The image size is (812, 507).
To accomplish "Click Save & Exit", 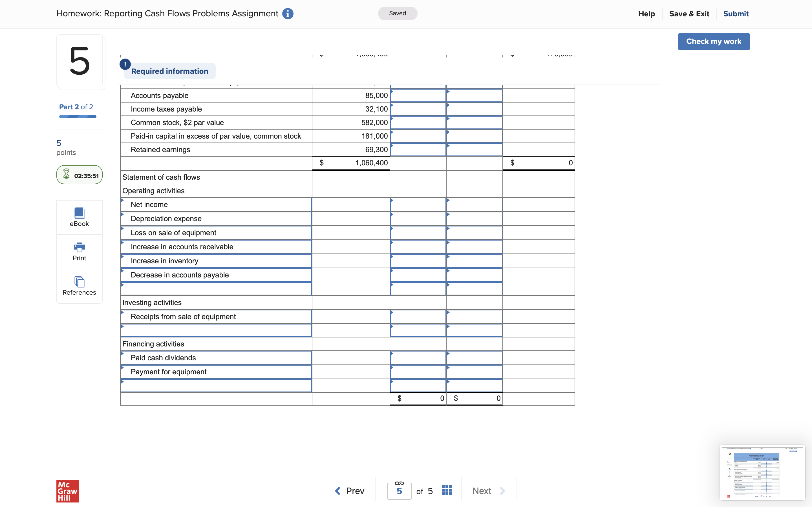I will pyautogui.click(x=689, y=14).
